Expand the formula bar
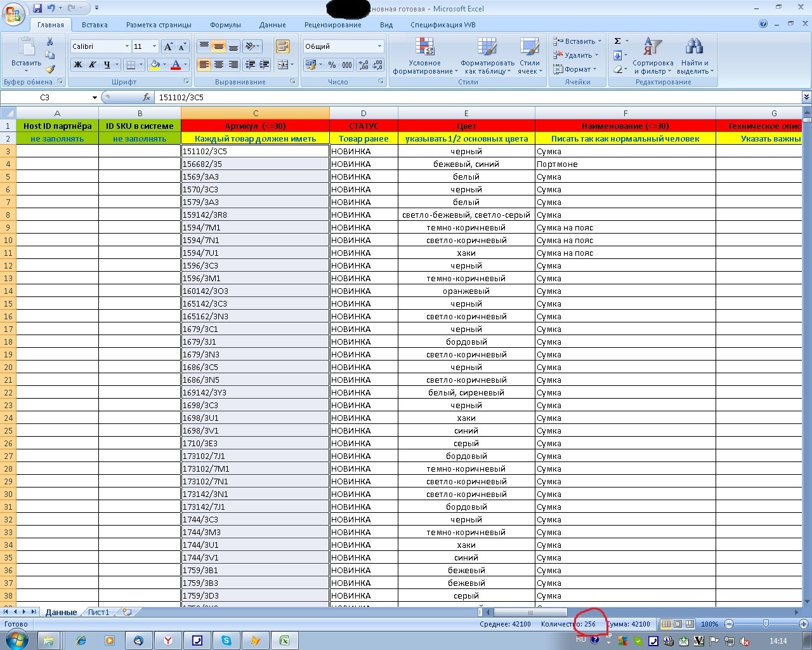Image resolution: width=812 pixels, height=650 pixels. [x=806, y=97]
